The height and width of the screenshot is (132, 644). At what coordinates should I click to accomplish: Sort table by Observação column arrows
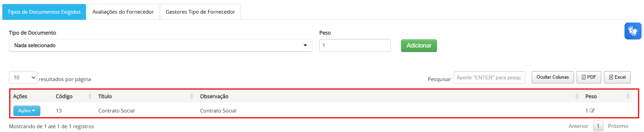click(x=577, y=96)
